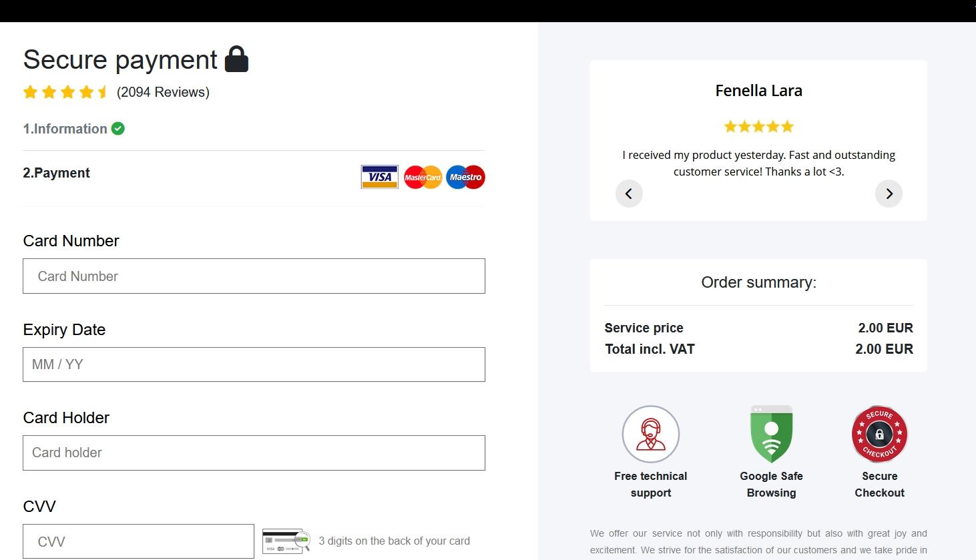The height and width of the screenshot is (560, 976).
Task: Click the green checkmark next to Information
Action: click(x=118, y=129)
